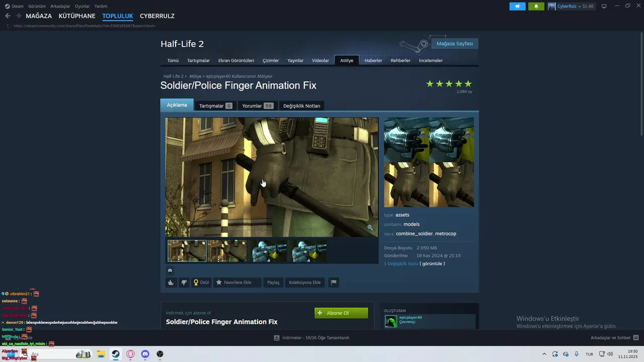Open the Çizimler hub tab
This screenshot has height=362, width=644.
[271, 60]
